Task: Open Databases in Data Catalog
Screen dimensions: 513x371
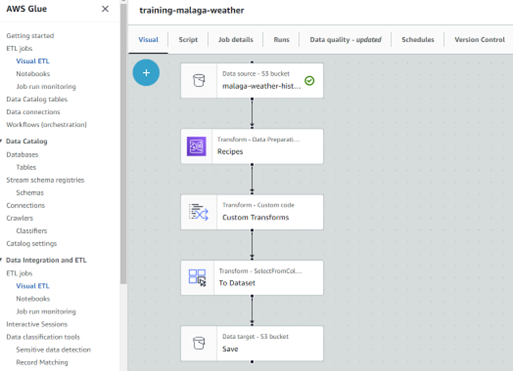Action: pyautogui.click(x=22, y=154)
